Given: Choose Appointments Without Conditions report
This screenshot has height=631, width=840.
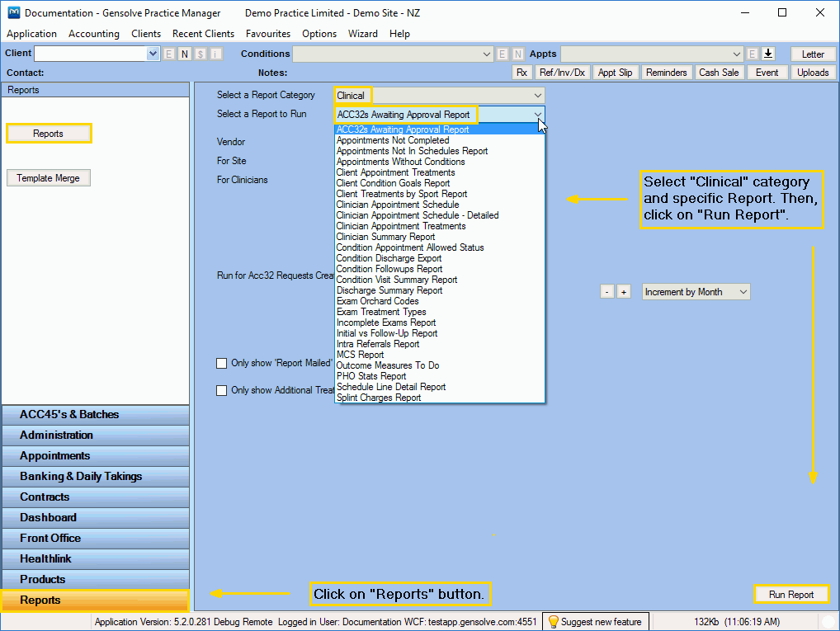Looking at the screenshot, I should (x=439, y=162).
